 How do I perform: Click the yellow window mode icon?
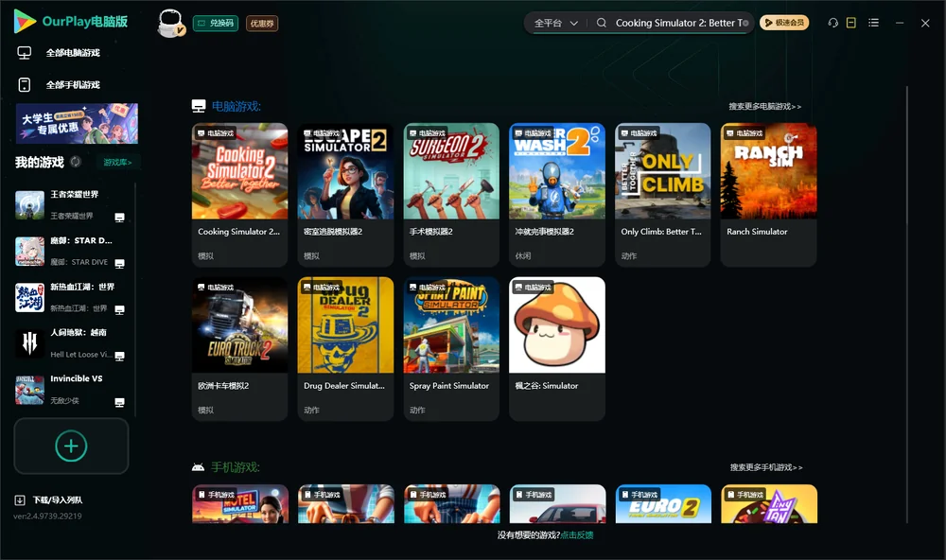click(x=851, y=23)
